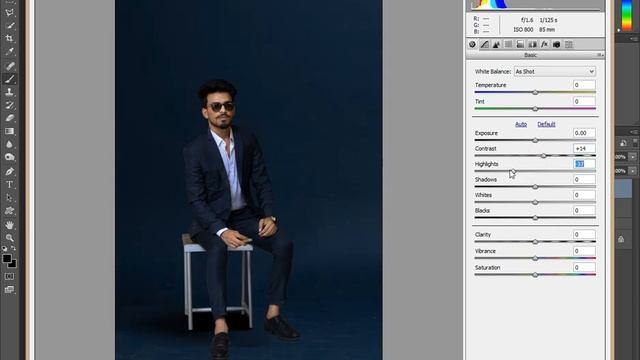Screen dimensions: 640x360
Task: Click the Contrast slider handle
Action: tap(544, 156)
